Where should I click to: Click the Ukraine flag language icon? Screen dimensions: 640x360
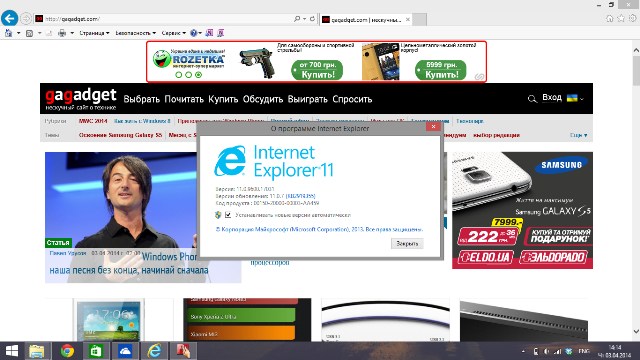[x=572, y=98]
